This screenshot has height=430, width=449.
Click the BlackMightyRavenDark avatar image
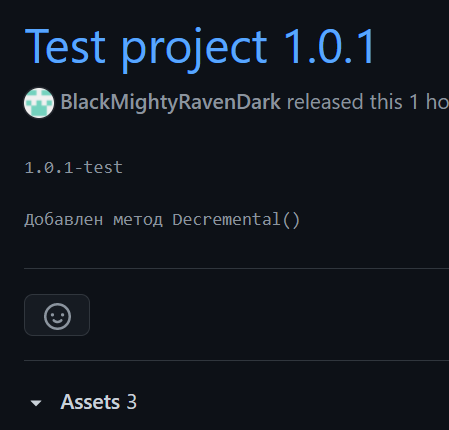(x=39, y=103)
